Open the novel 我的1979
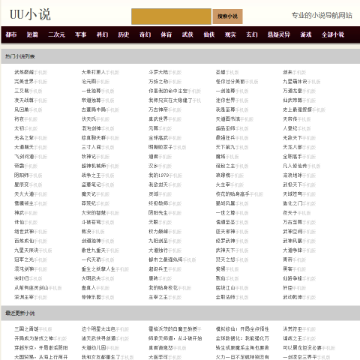This screenshot has height=360, width=360. click(x=159, y=175)
